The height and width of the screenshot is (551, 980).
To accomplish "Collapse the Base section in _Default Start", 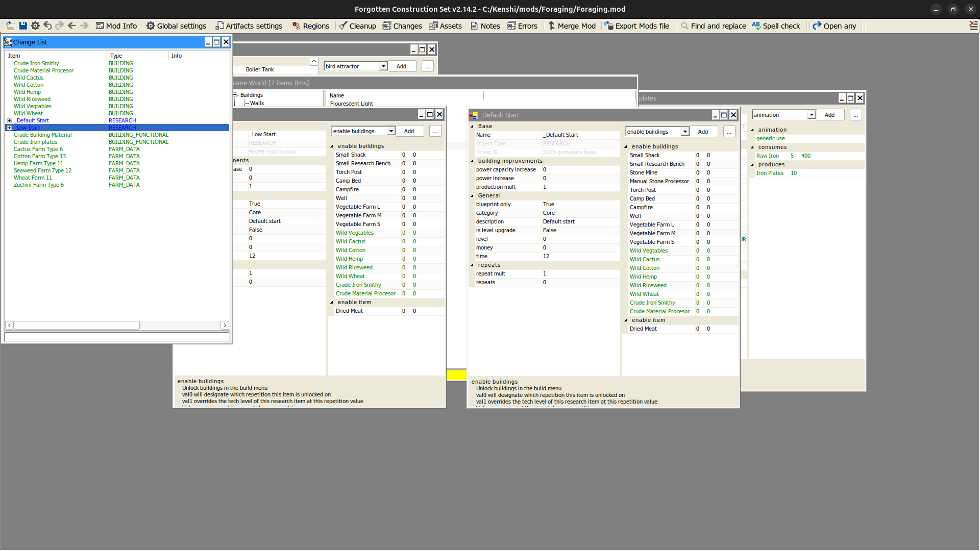I will (472, 126).
